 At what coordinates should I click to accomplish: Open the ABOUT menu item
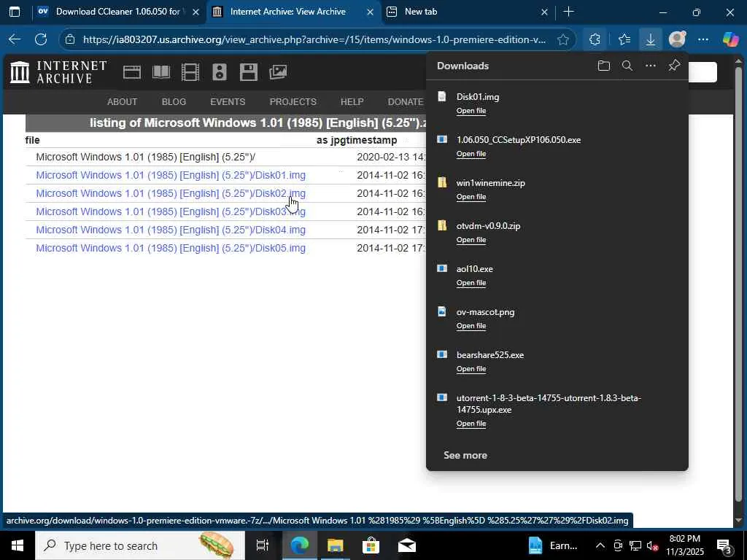coord(122,102)
